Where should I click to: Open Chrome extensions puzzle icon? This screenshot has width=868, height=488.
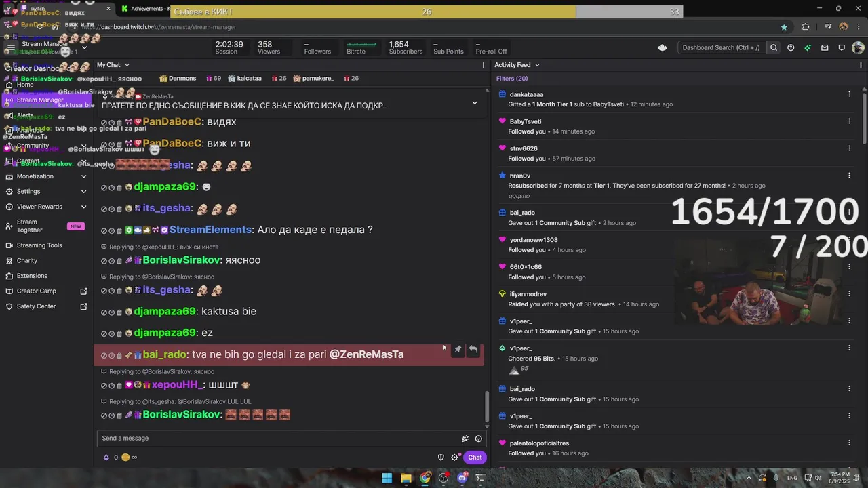(x=806, y=27)
